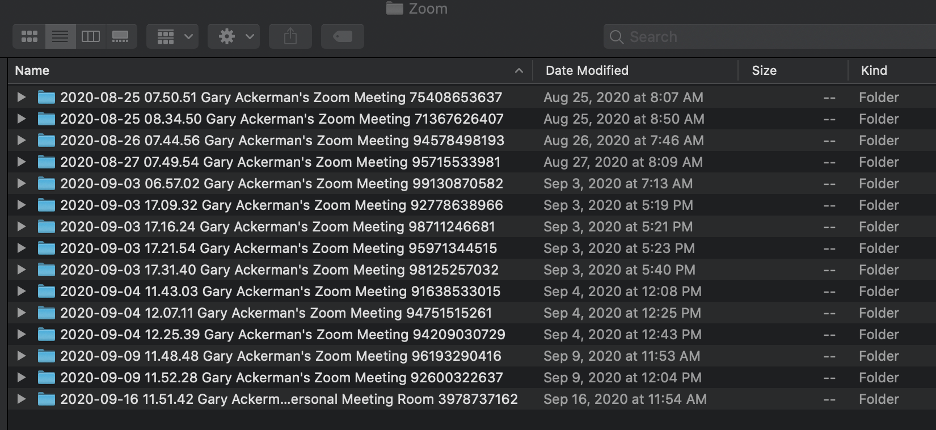
Task: Click folder icon of meeting 94578498193
Action: 46,140
